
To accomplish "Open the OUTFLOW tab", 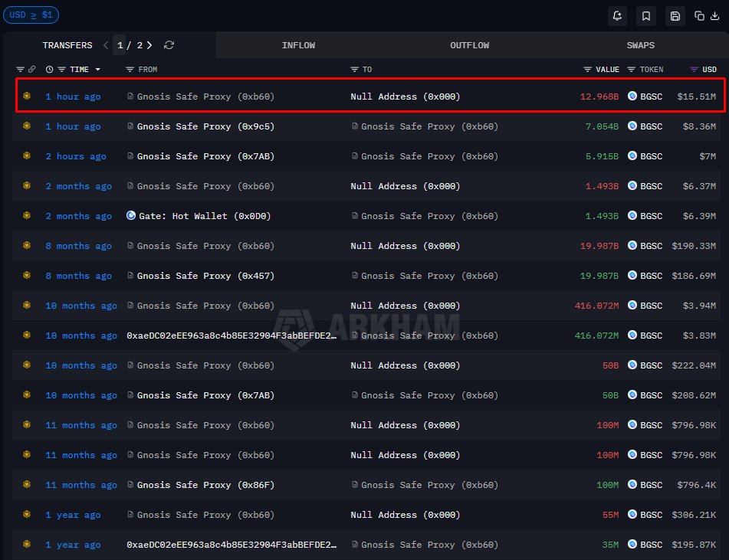I will [x=469, y=45].
